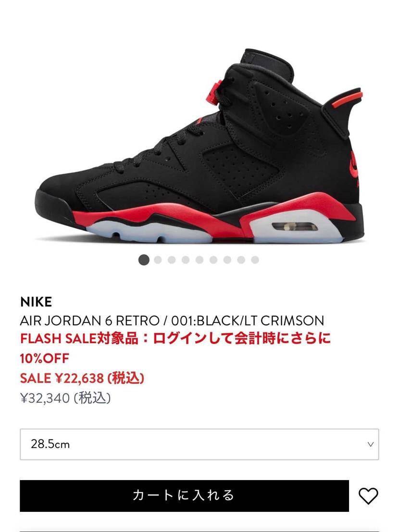View the last carousel image dot
This screenshot has height=532, width=399.
255,260
